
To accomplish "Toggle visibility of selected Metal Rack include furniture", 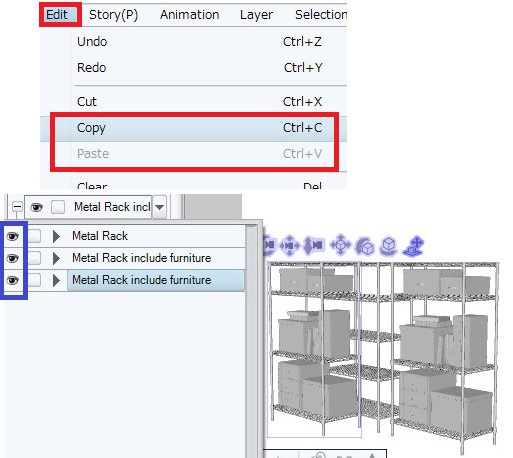I will point(13,280).
